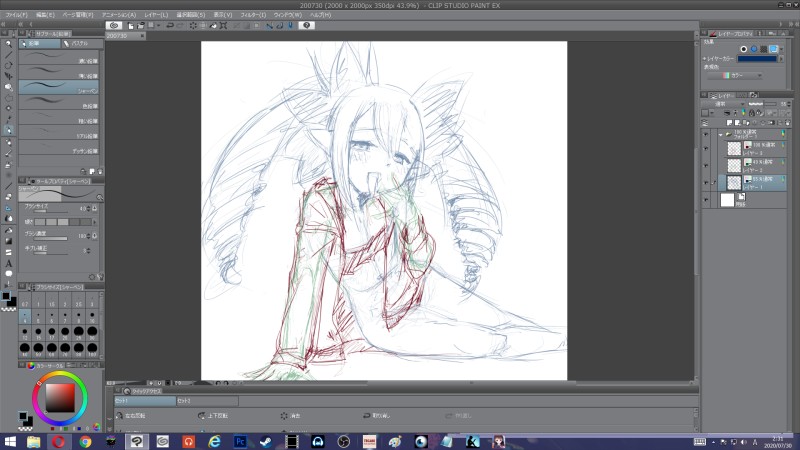Click the 左右反転 quick access button

130,416
